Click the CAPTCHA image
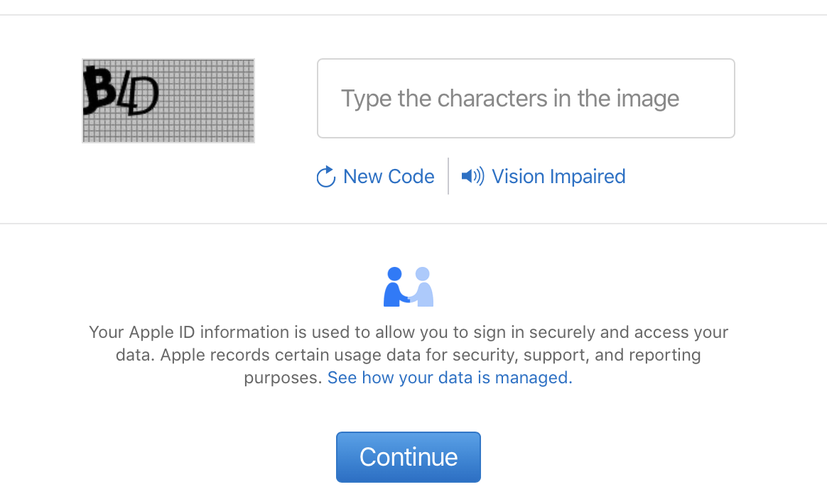This screenshot has height=504, width=827. click(168, 101)
